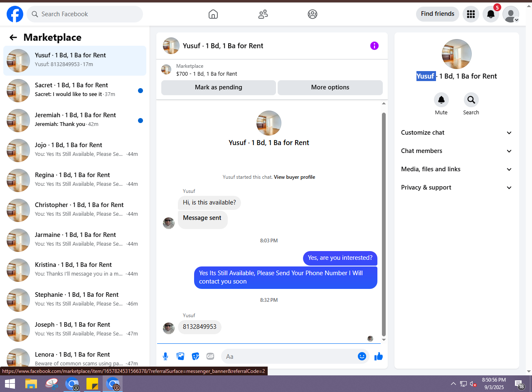Open the emoji picker in message box

[x=362, y=356]
